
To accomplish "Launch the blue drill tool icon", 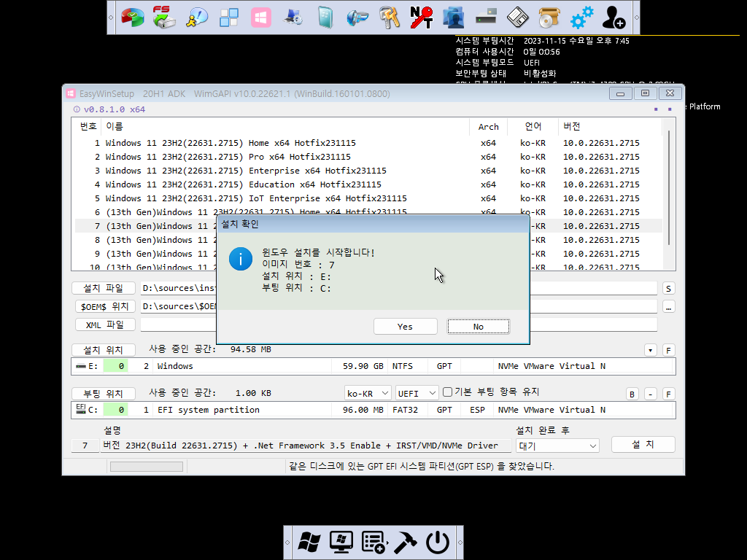I will click(357, 17).
